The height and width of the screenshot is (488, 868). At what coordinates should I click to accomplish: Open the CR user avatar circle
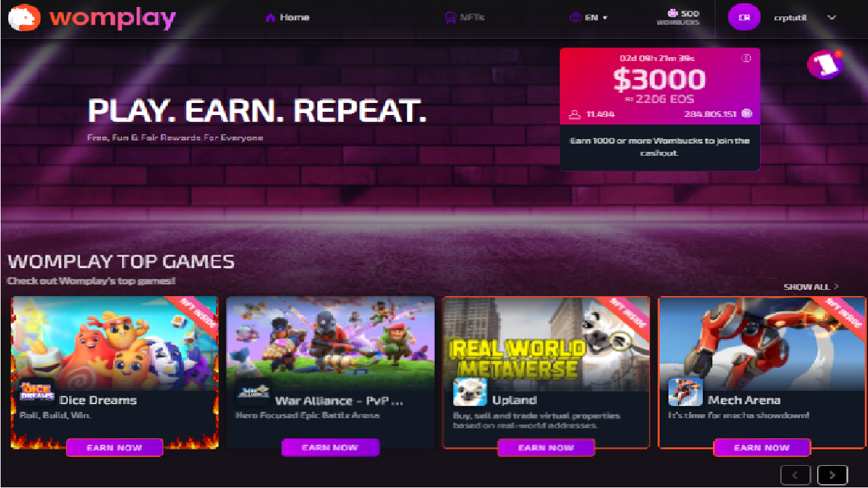point(744,18)
